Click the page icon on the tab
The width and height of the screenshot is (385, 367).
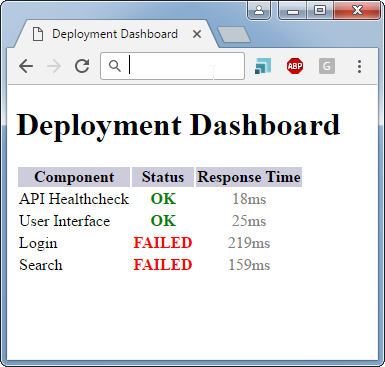38,34
